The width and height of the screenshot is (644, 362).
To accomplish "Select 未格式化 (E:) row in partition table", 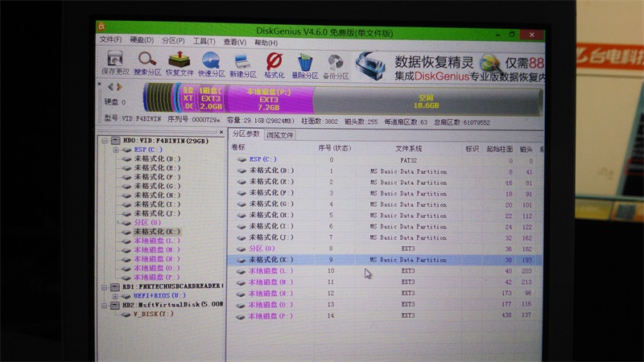I will tap(386, 182).
